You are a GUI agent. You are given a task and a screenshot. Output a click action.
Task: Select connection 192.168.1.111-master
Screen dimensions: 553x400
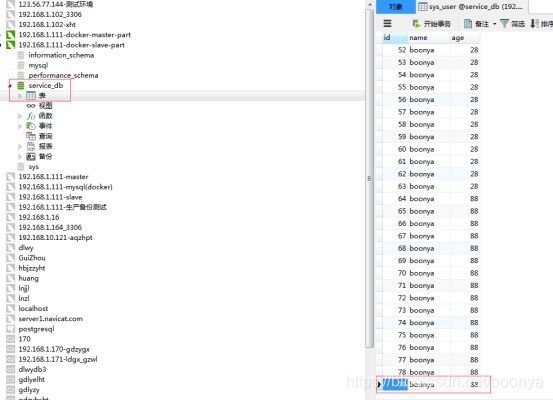click(x=53, y=177)
